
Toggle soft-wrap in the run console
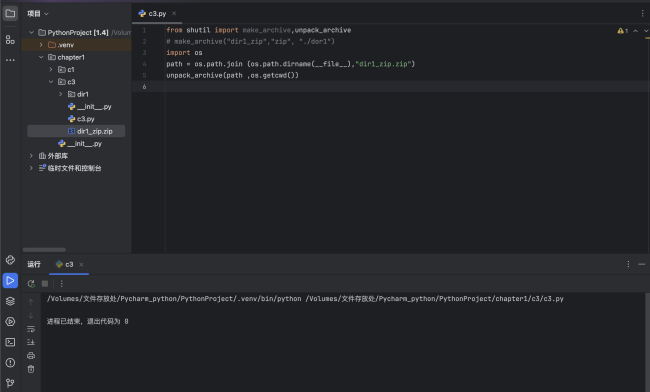(31, 329)
